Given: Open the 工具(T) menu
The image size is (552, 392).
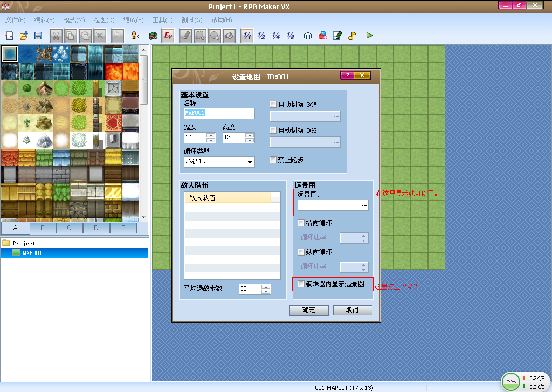Looking at the screenshot, I should [x=163, y=20].
